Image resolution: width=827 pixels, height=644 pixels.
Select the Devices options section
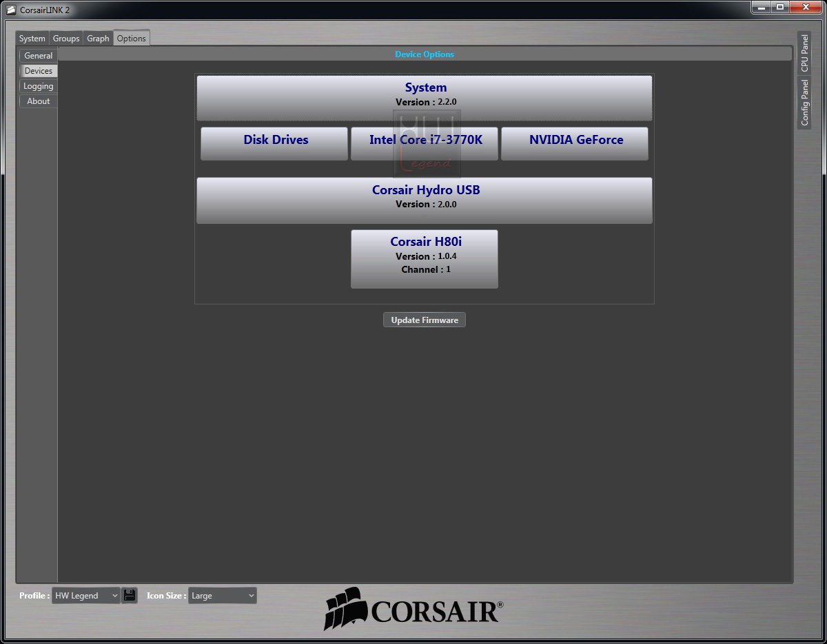(39, 71)
